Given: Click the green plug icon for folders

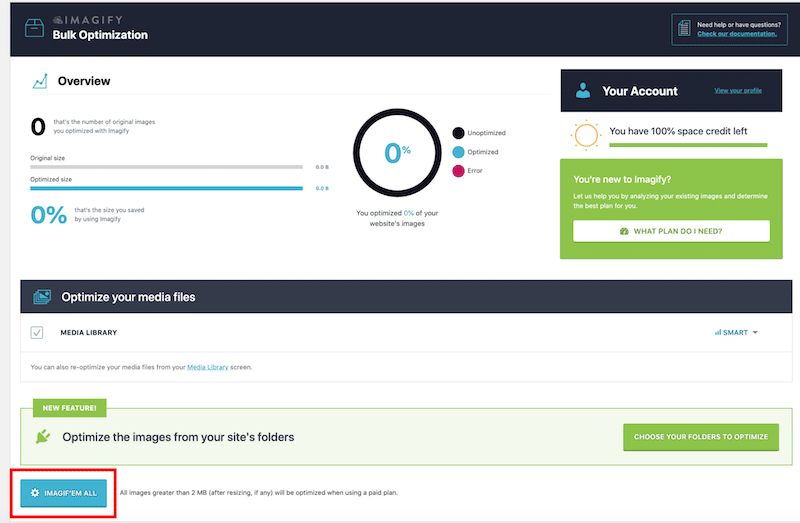Looking at the screenshot, I should [43, 437].
